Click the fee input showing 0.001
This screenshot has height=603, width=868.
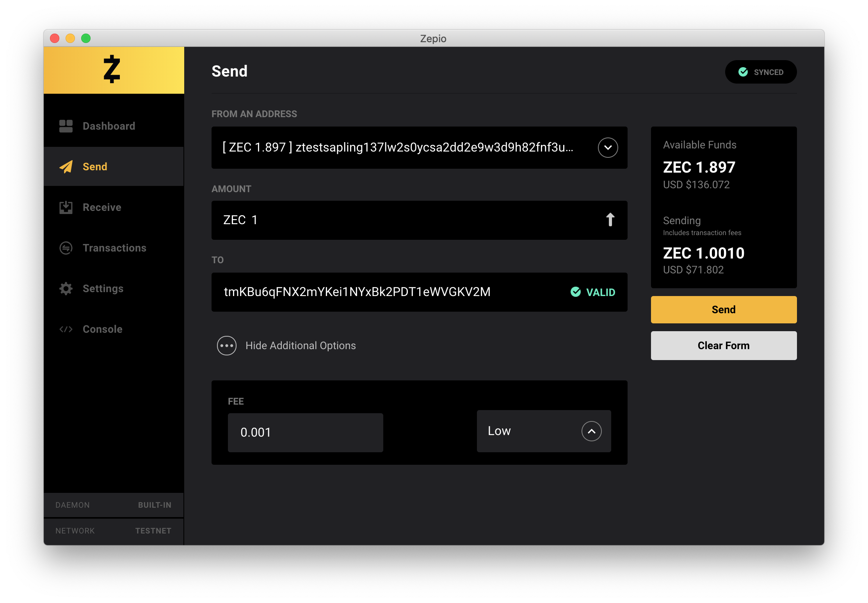tap(305, 433)
